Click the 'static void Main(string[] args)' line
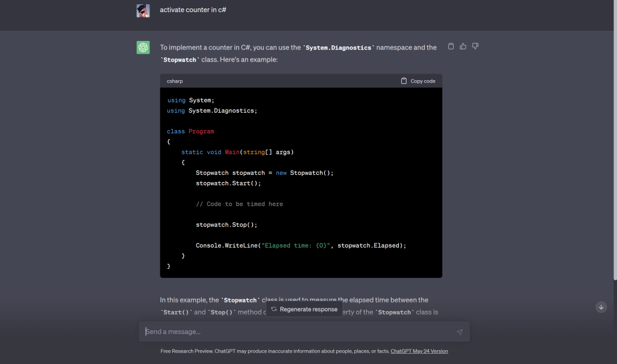 [x=237, y=152]
